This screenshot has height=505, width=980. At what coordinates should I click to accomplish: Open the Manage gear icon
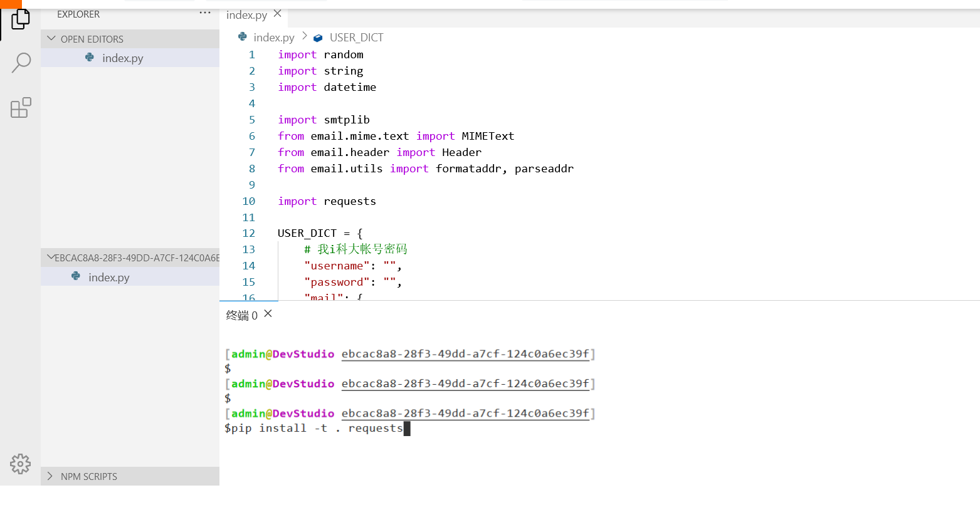(20, 464)
